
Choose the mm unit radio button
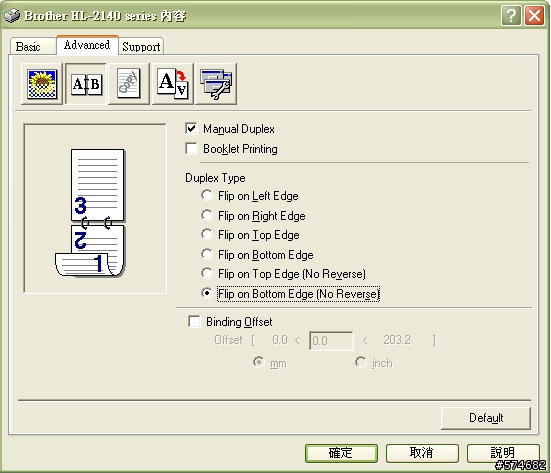tap(259, 362)
